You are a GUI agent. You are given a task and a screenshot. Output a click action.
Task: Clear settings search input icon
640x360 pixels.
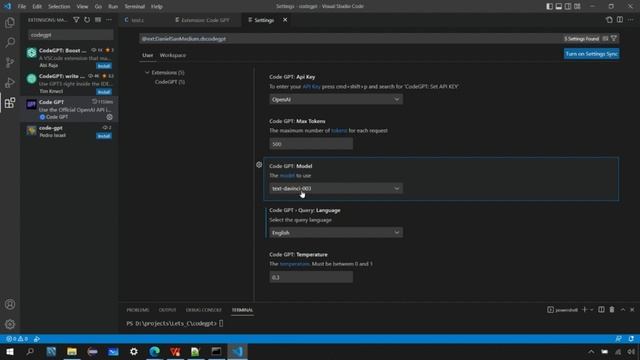[605, 39]
